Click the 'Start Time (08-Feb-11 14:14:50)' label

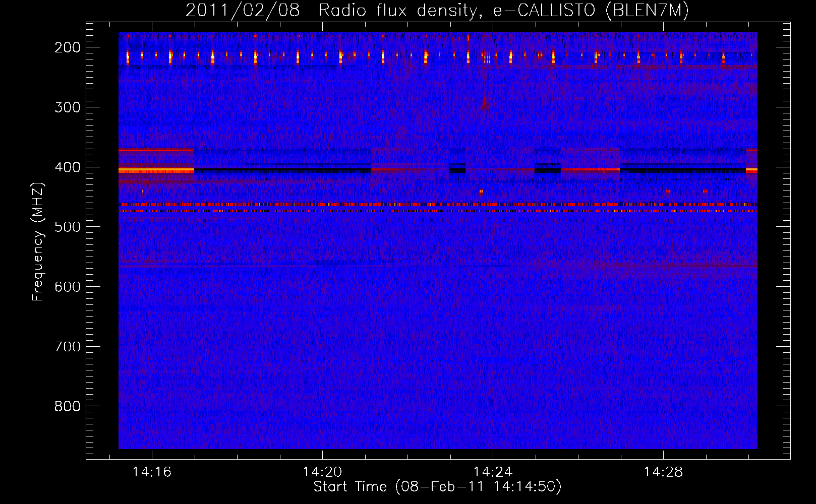click(437, 487)
